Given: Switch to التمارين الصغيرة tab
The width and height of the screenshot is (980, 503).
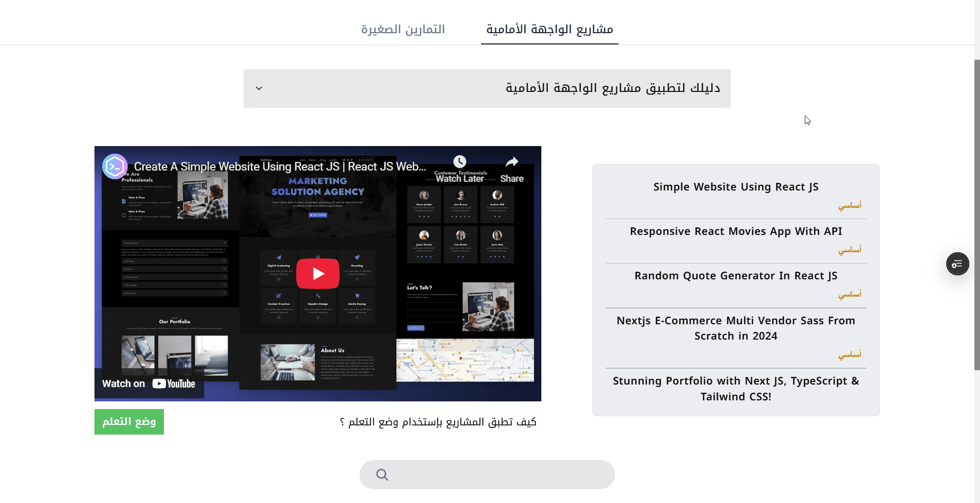Looking at the screenshot, I should coord(403,30).
